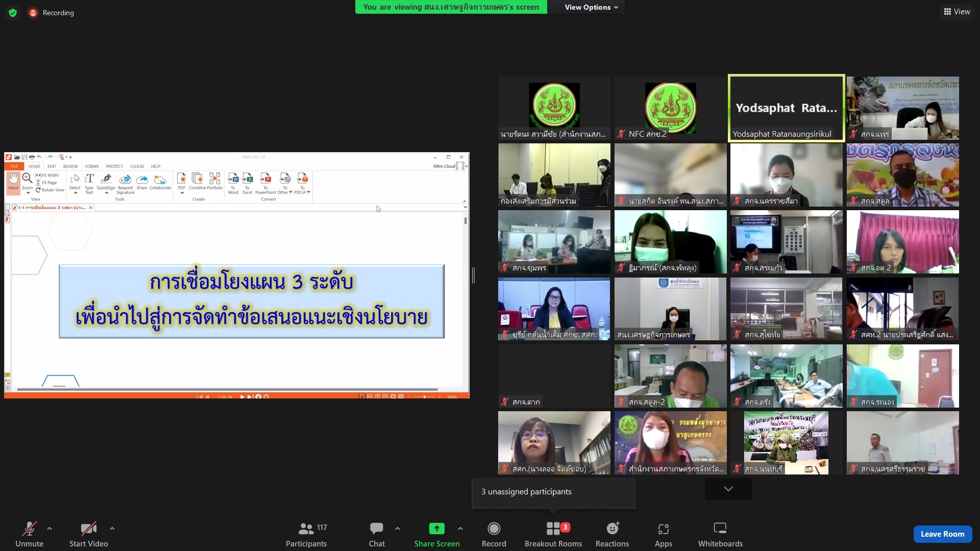Expand chat options arrow beside Chat

tap(398, 529)
